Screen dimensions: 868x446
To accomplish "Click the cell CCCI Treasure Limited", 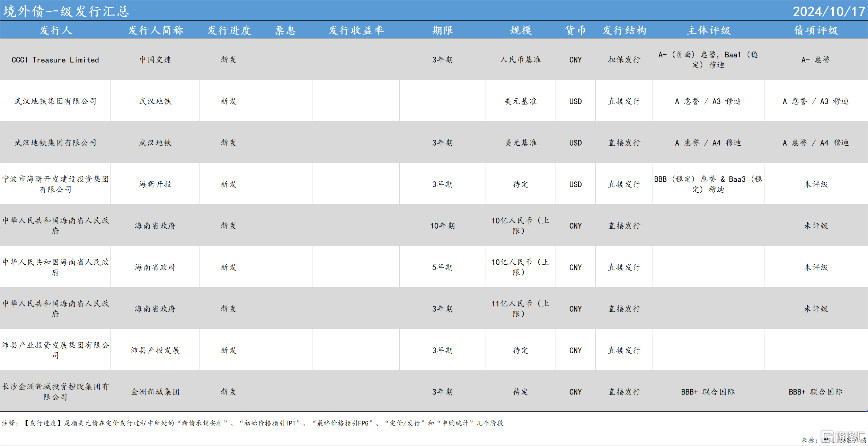I will tap(55, 60).
